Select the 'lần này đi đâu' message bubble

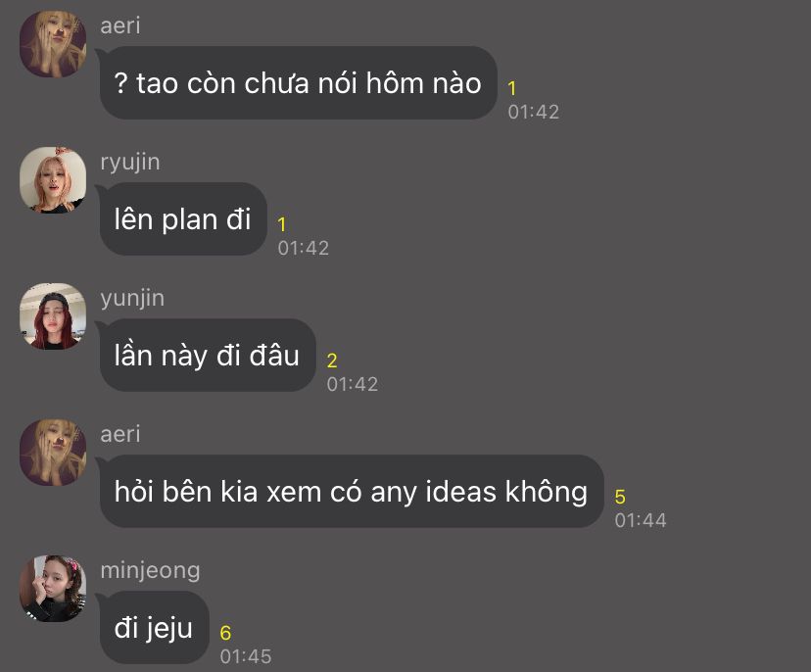[208, 355]
